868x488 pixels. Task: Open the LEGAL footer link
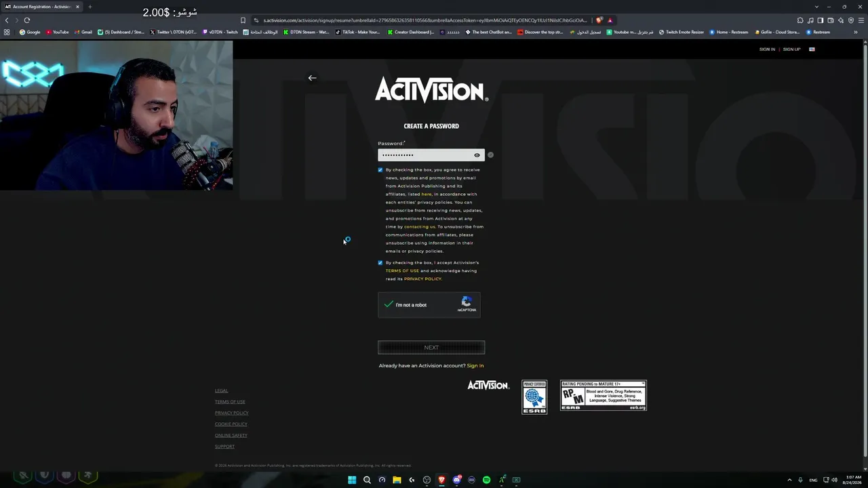[221, 390]
